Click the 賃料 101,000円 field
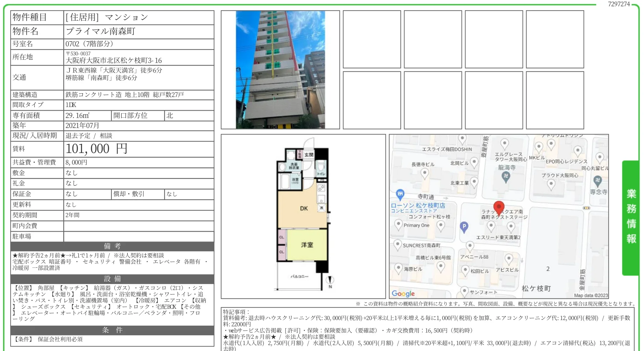 [96, 149]
